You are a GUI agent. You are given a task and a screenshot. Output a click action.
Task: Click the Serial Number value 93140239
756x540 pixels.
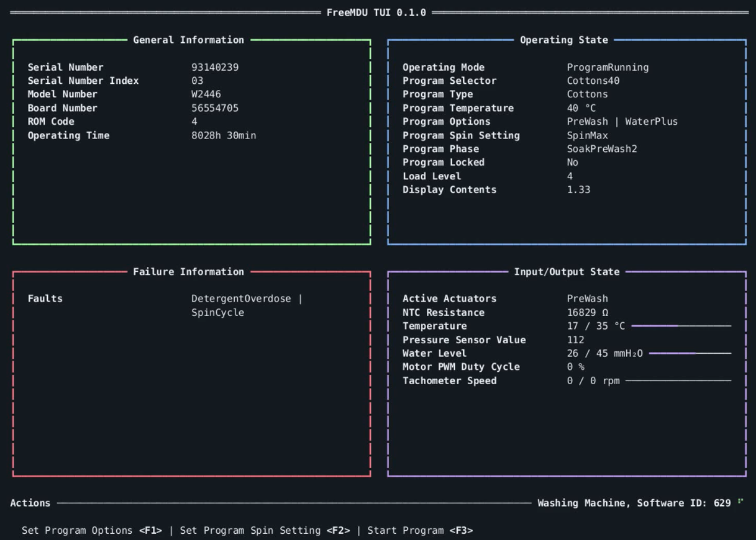215,67
